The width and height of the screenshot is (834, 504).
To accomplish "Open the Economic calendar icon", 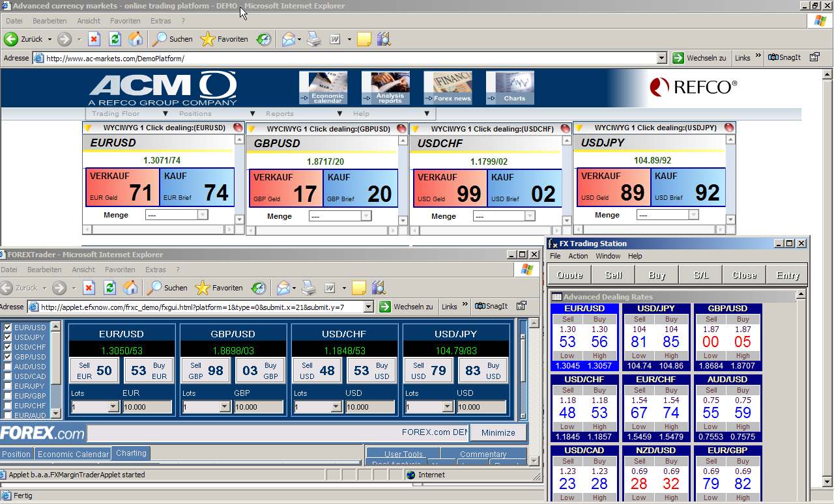I will point(323,87).
